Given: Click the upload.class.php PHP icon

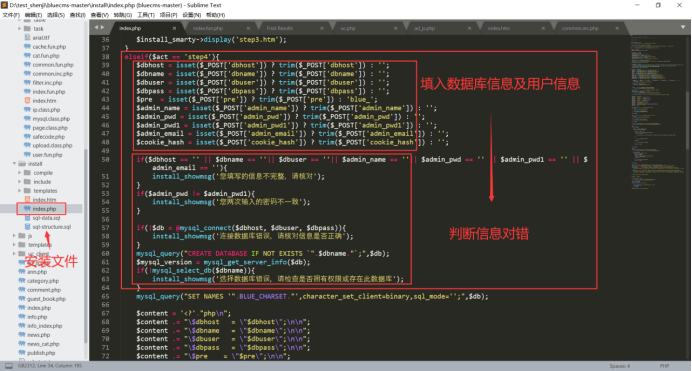Looking at the screenshot, I should pyautogui.click(x=27, y=146).
